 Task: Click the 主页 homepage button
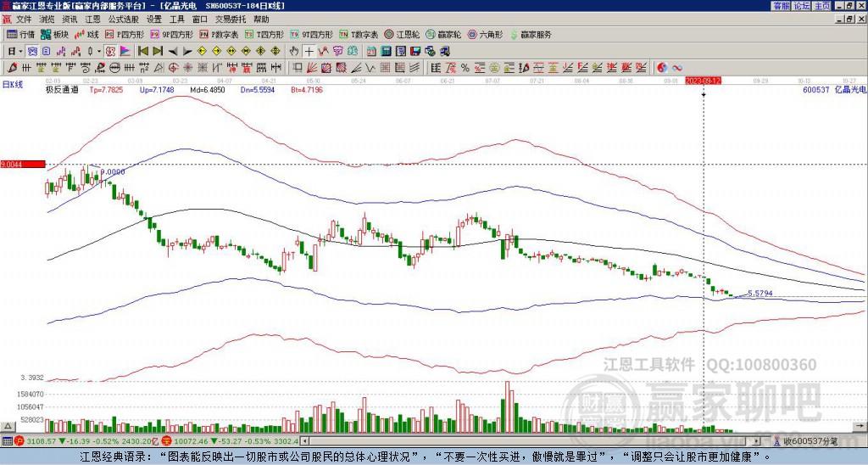821,6
